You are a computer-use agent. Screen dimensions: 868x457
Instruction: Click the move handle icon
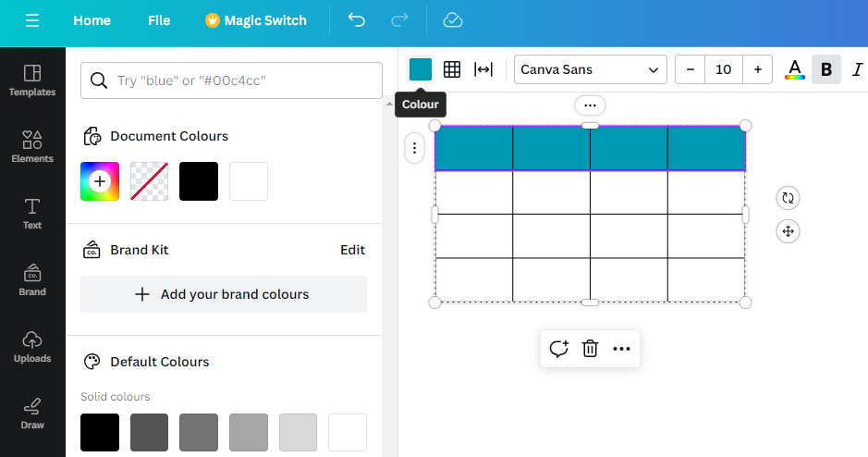(x=789, y=231)
